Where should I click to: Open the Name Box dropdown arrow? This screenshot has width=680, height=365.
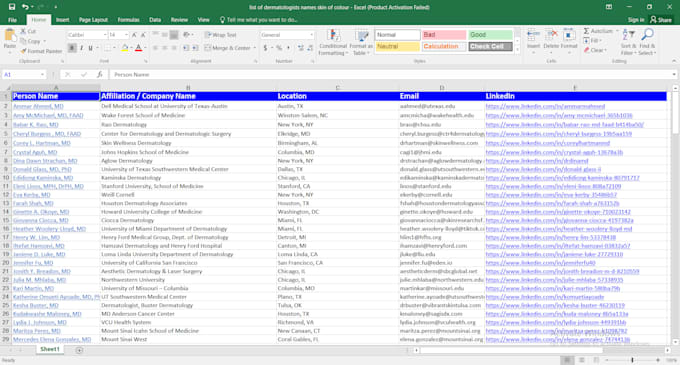[x=42, y=75]
